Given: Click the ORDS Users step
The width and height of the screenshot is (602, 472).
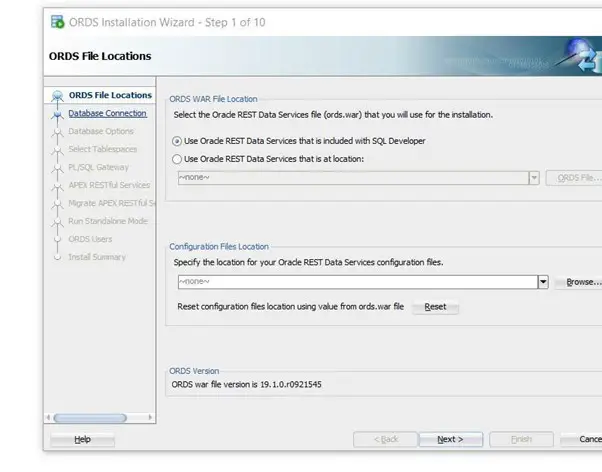Looking at the screenshot, I should [x=90, y=239].
